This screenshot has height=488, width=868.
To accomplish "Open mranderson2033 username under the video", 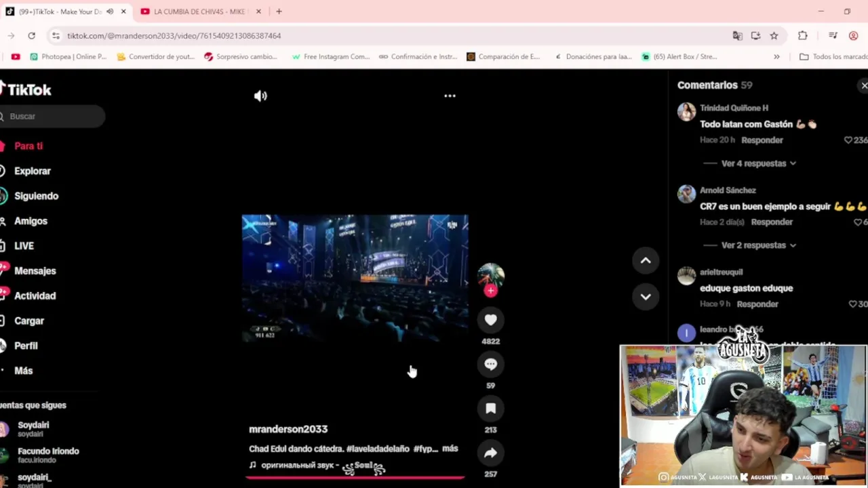I will click(288, 429).
